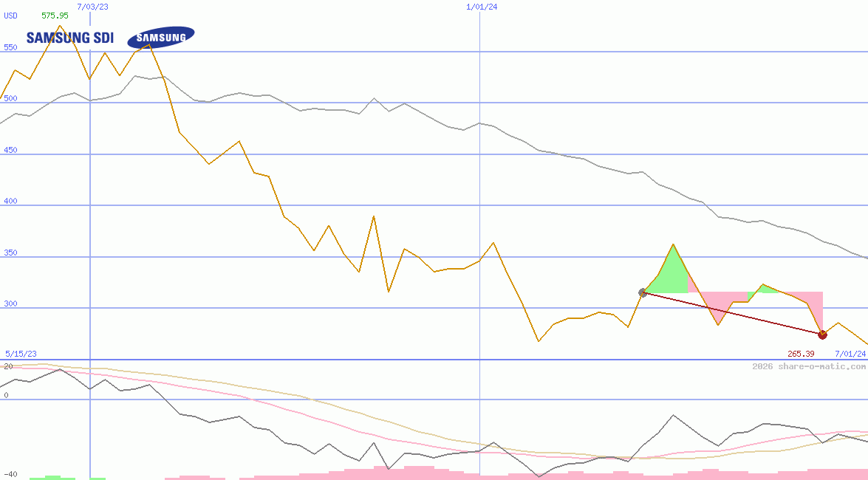868x480 pixels.
Task: Click the 550 price axis label
Action: point(10,47)
